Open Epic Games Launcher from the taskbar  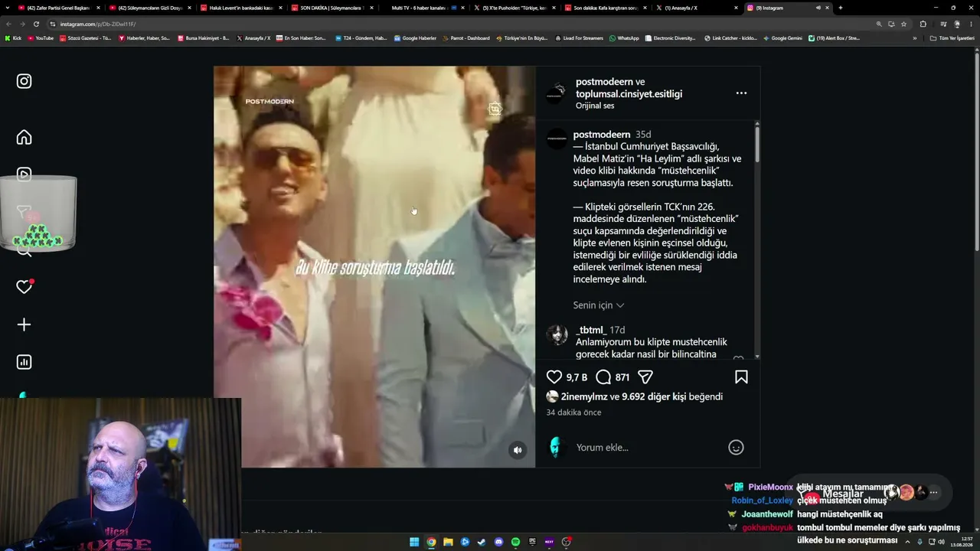pos(532,542)
